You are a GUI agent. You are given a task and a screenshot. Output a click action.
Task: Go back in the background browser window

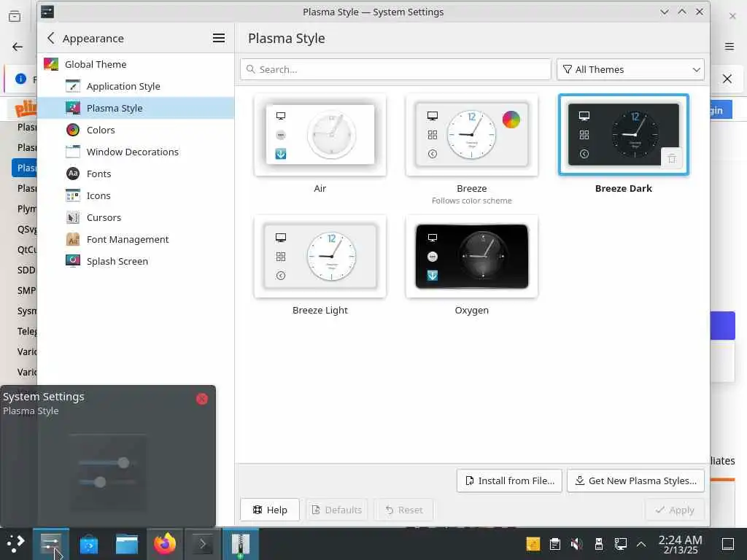click(x=18, y=47)
